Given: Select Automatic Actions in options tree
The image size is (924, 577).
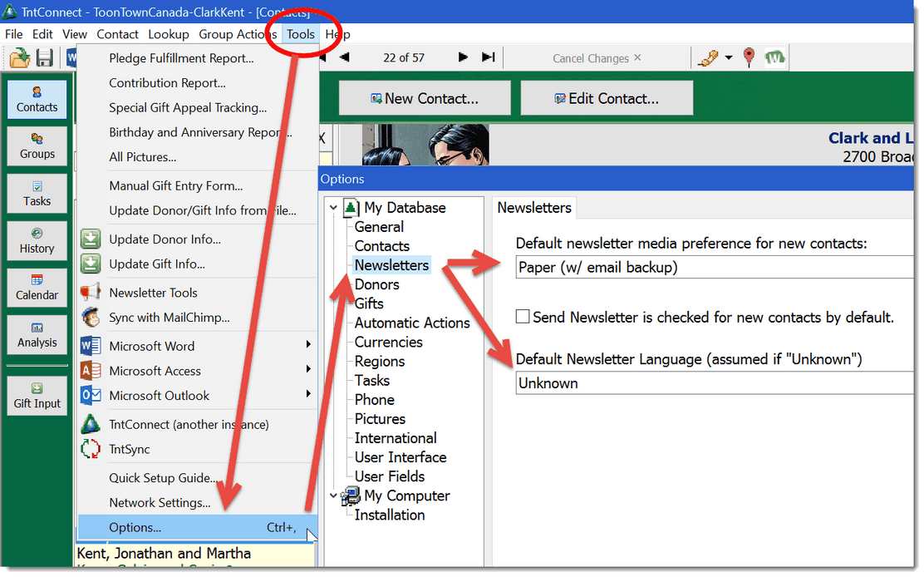Looking at the screenshot, I should pos(412,323).
